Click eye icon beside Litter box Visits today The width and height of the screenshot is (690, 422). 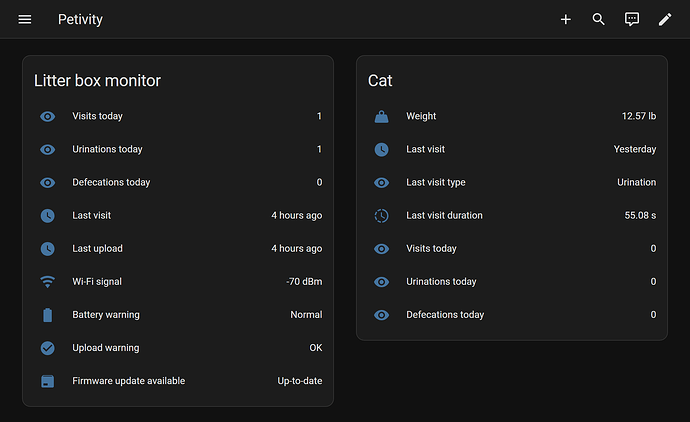[x=48, y=117]
